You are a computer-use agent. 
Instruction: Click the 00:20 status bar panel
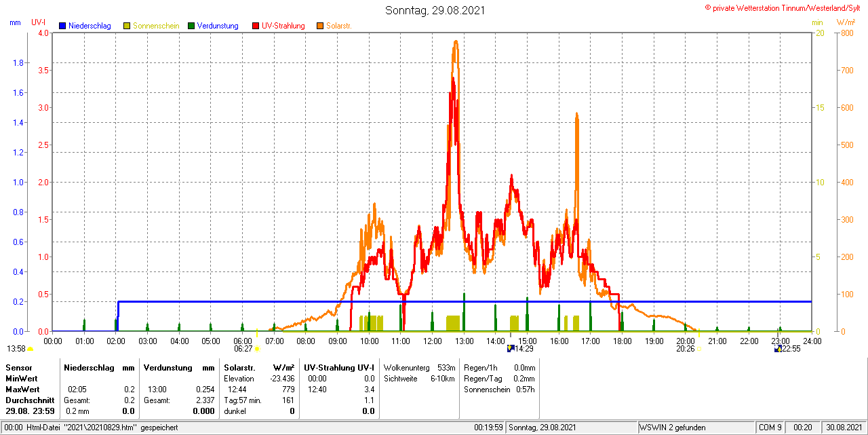tap(804, 428)
